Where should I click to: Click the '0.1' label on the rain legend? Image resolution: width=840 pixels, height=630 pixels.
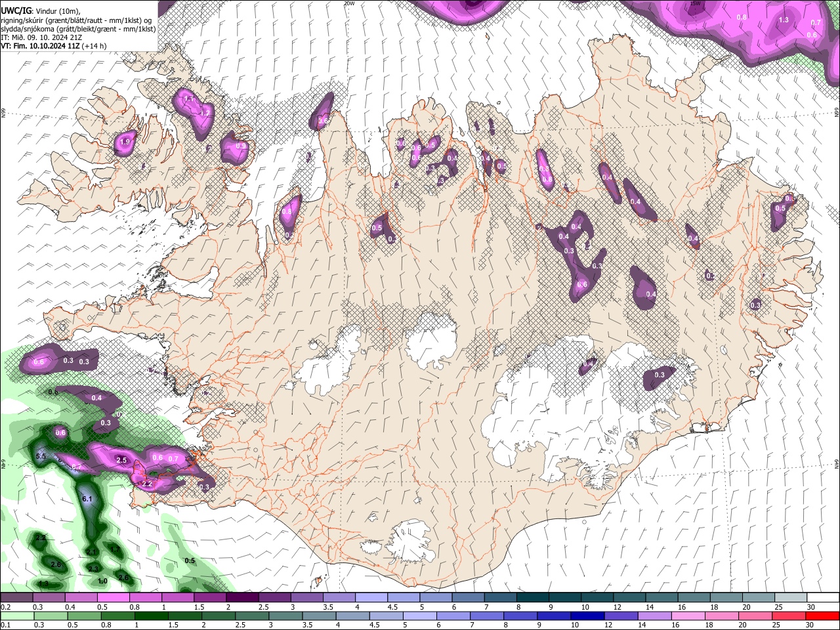pos(5,625)
